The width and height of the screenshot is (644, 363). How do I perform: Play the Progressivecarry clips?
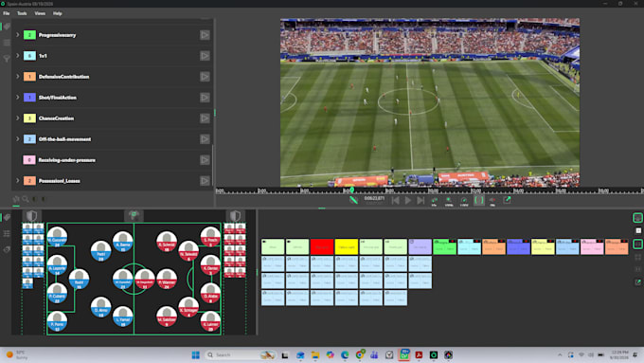[205, 35]
